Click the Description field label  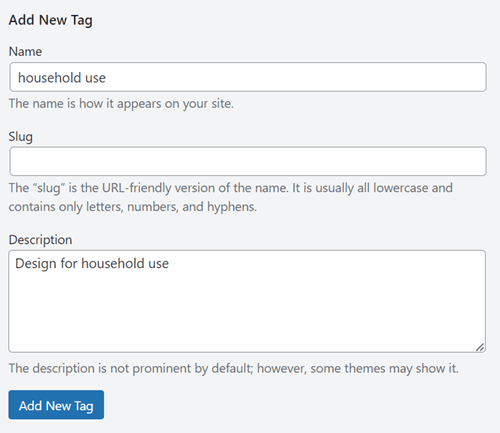click(x=40, y=240)
